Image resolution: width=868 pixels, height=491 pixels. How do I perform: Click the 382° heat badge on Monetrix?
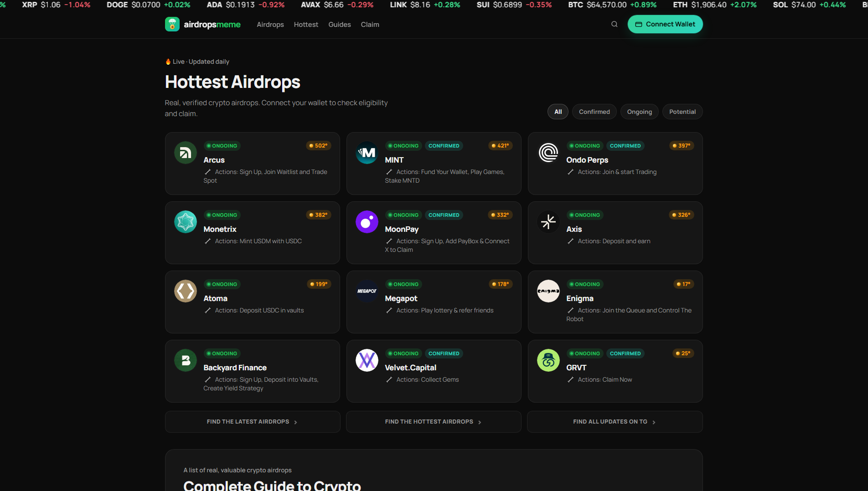coord(318,215)
